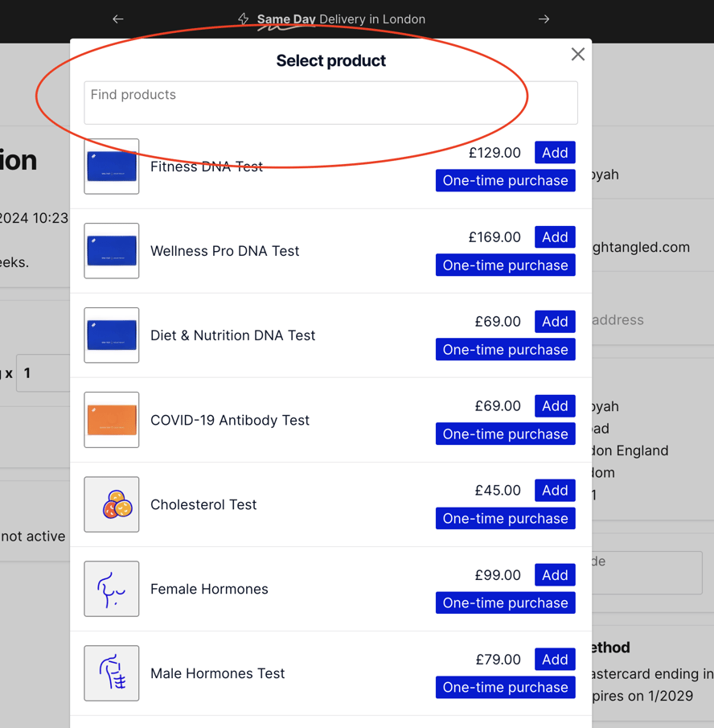Add Wellness Pro DNA Test to the order
The image size is (714, 728).
(x=555, y=236)
